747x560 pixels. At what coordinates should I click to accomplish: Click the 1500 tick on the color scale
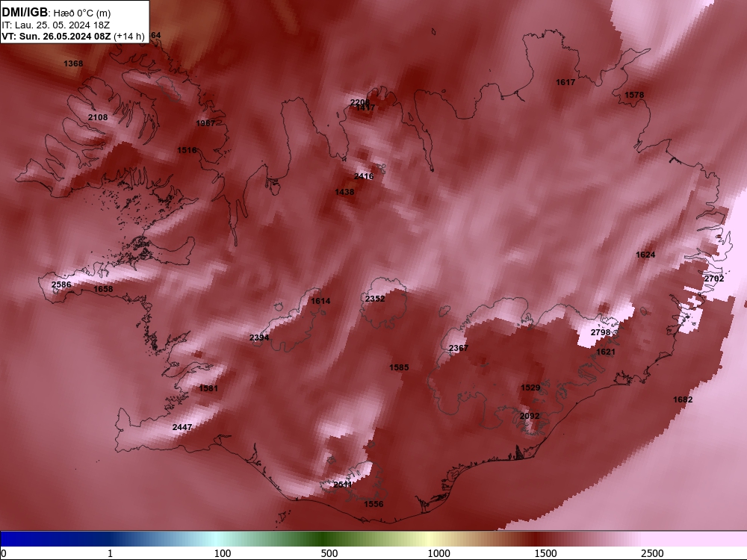[545, 553]
